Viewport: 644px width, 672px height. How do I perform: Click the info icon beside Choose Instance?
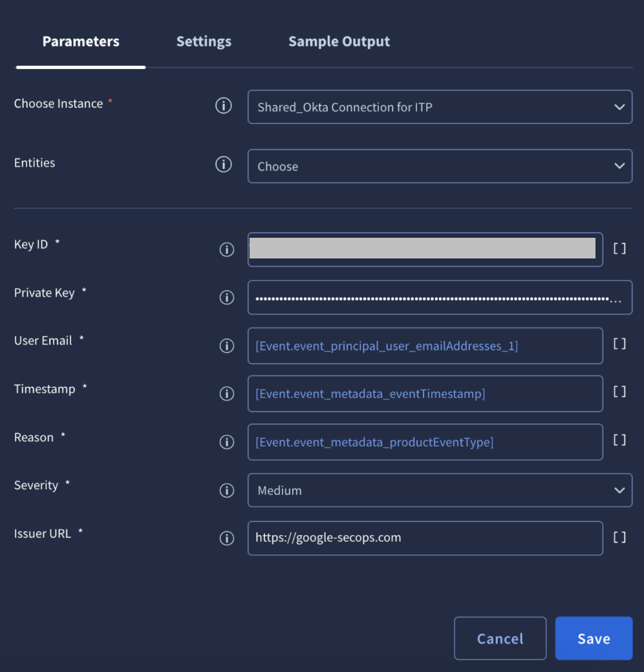tap(224, 105)
